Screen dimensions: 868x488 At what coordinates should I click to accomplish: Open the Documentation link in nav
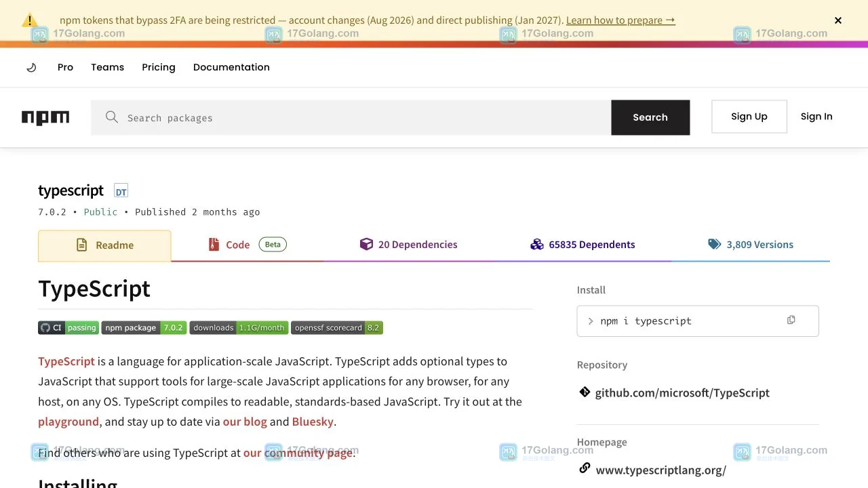[x=231, y=67]
